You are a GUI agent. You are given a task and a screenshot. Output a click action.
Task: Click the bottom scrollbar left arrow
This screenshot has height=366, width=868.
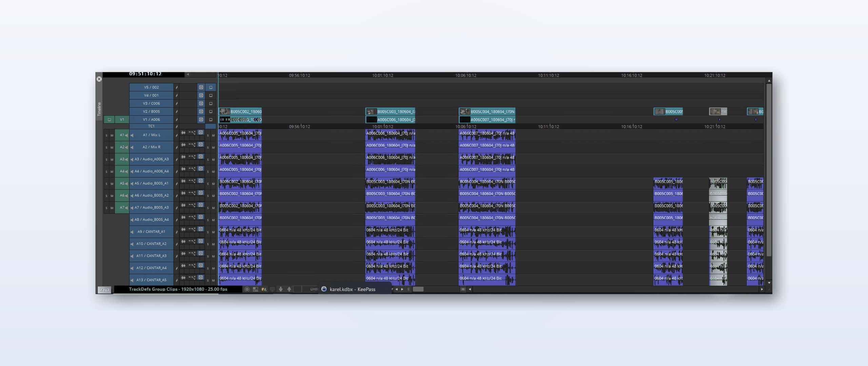coord(470,289)
